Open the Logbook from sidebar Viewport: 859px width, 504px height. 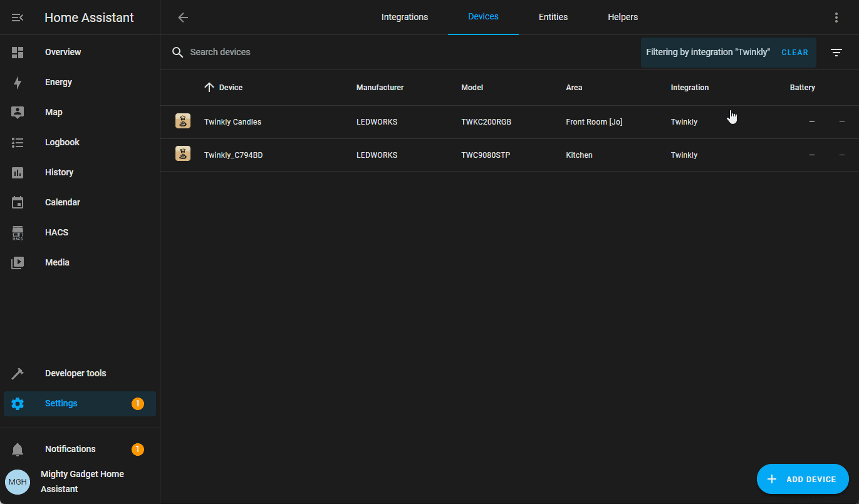(x=62, y=142)
